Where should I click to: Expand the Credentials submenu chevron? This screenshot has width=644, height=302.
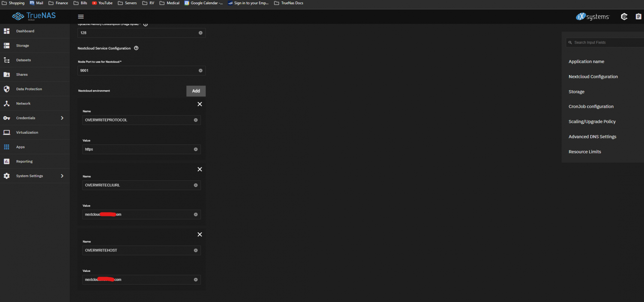coord(62,118)
